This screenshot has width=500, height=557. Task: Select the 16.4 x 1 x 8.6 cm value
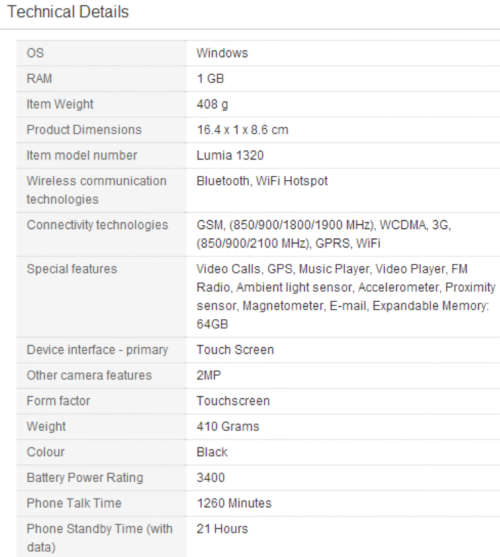tap(242, 130)
